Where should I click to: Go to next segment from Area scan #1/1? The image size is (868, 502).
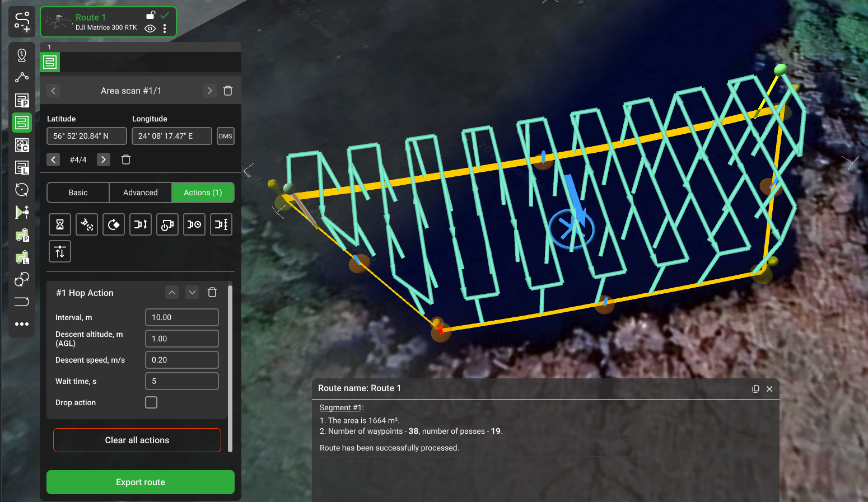tap(209, 91)
